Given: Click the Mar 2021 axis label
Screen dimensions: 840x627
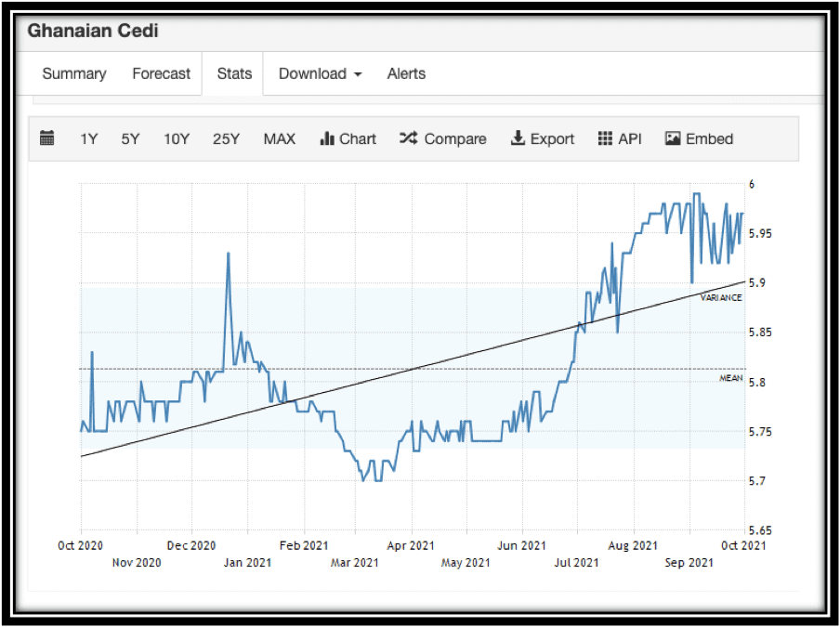Looking at the screenshot, I should [355, 563].
